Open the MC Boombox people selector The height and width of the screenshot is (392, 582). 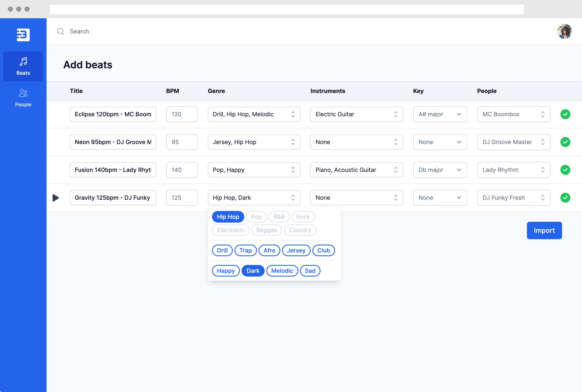click(x=513, y=114)
